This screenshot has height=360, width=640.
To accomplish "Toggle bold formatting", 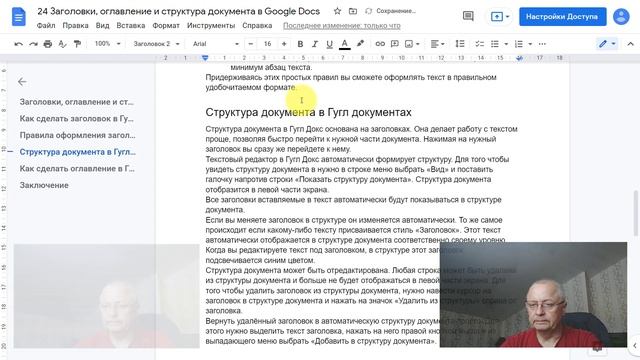I will (300, 44).
